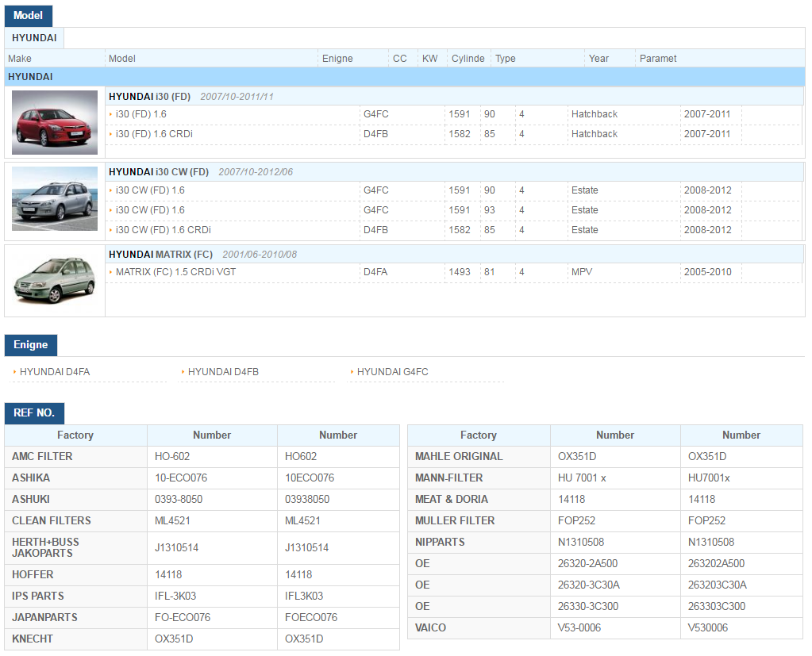
Task: Click the AMC FILTER factory cell
Action: (x=76, y=457)
